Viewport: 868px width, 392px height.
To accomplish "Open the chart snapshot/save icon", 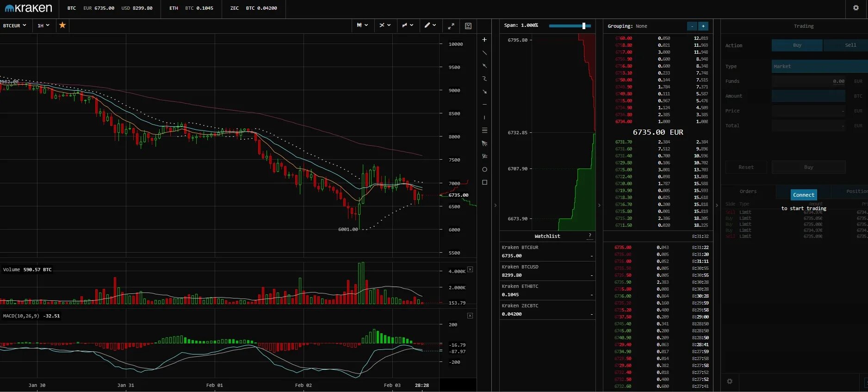I will pyautogui.click(x=468, y=26).
